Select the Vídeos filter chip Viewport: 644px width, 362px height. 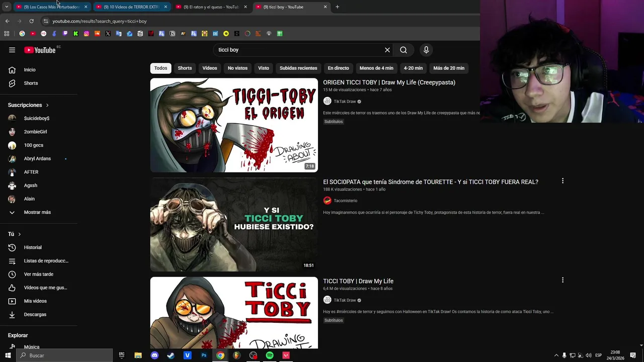210,68
